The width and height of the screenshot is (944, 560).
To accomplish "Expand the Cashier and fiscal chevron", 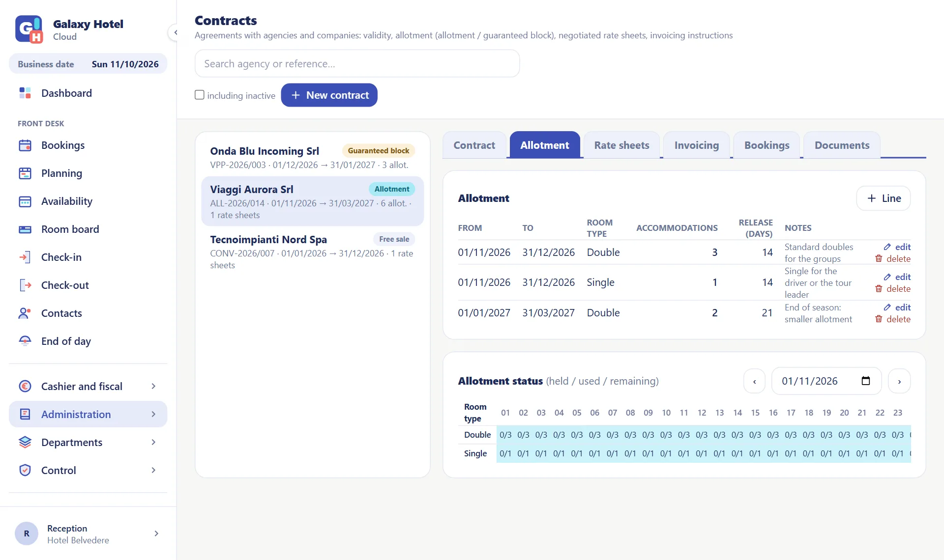I will pyautogui.click(x=153, y=387).
